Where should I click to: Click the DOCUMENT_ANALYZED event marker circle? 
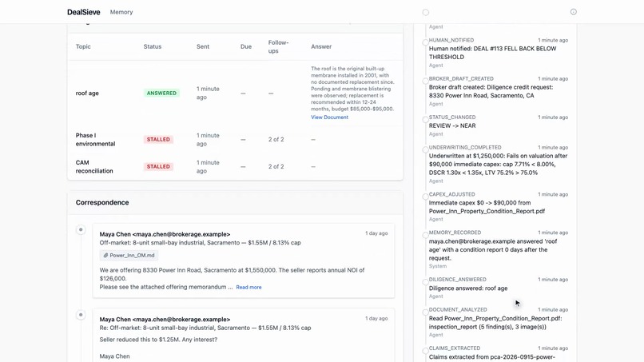tap(426, 312)
